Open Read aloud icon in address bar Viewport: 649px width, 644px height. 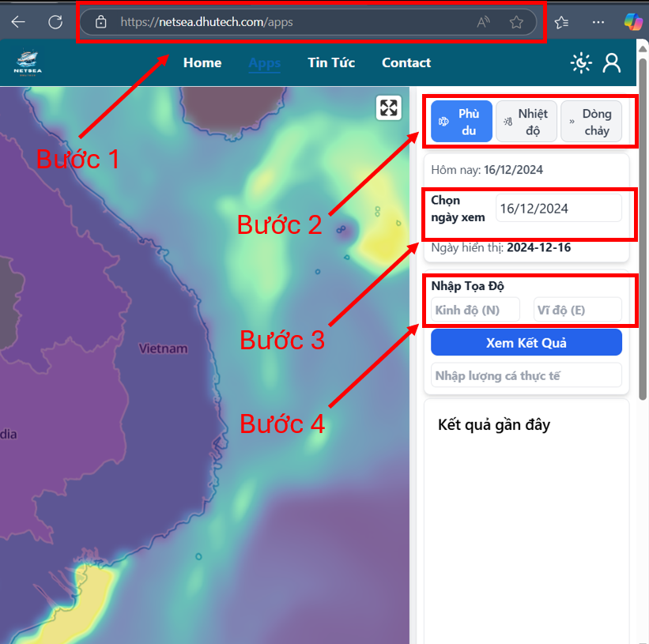[483, 21]
